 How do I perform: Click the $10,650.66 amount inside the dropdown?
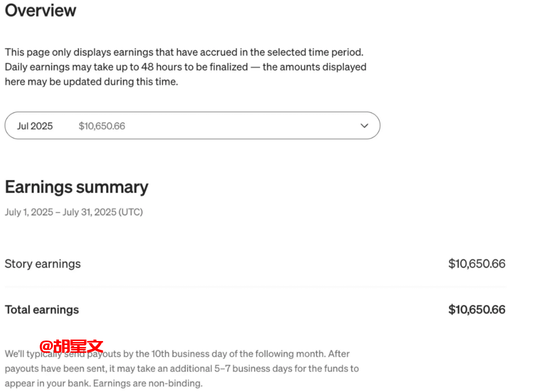pyautogui.click(x=102, y=126)
